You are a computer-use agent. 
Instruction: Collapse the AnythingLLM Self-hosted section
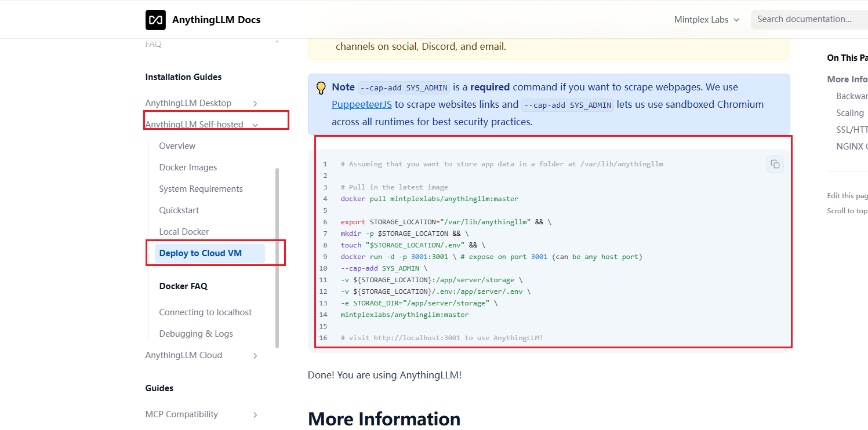(x=255, y=125)
